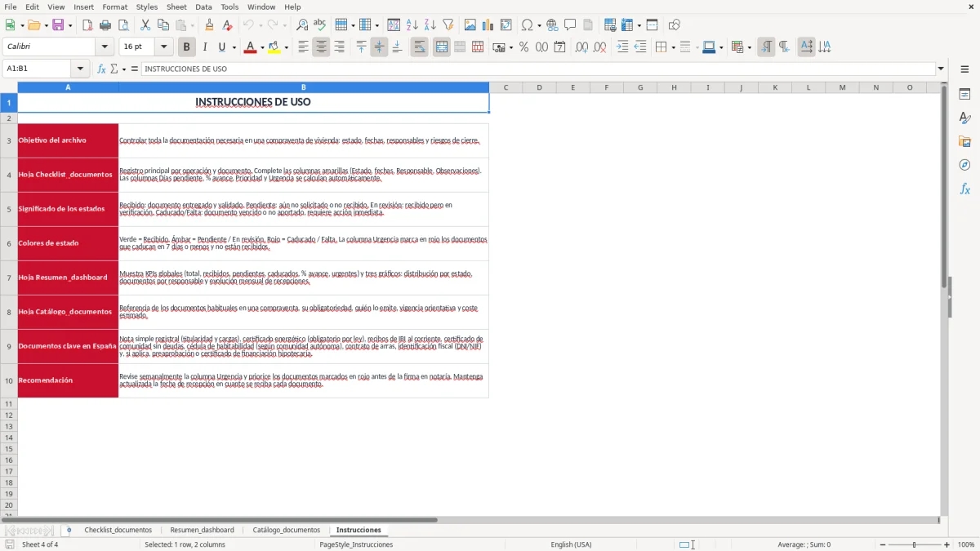Image resolution: width=980 pixels, height=551 pixels.
Task: Click the Save document icon
Action: coord(58,25)
